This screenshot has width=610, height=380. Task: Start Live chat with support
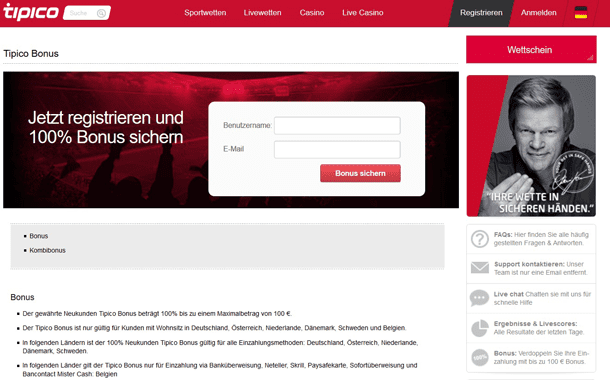coord(531,298)
